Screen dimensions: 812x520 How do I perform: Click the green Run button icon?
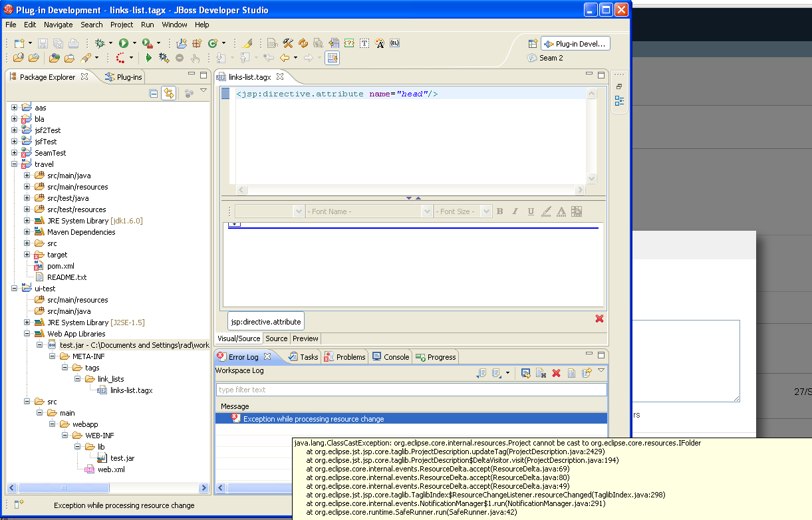123,43
